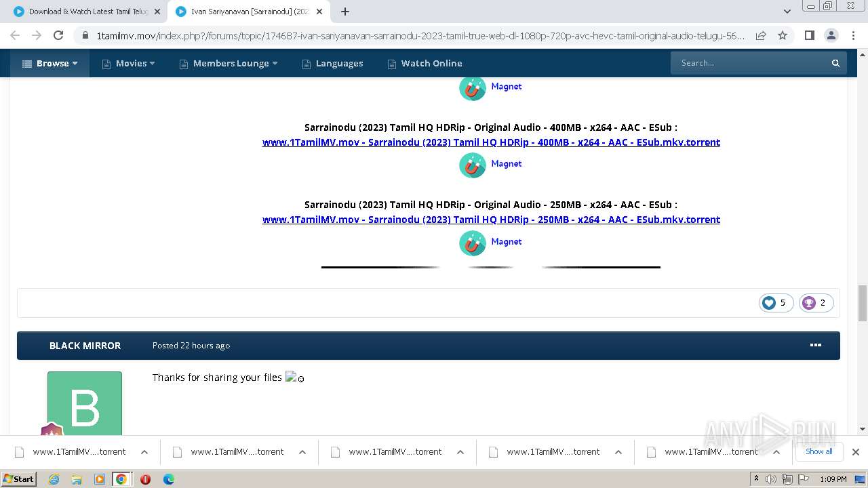The image size is (868, 488).
Task: Open the Languages menu item
Action: 332,63
